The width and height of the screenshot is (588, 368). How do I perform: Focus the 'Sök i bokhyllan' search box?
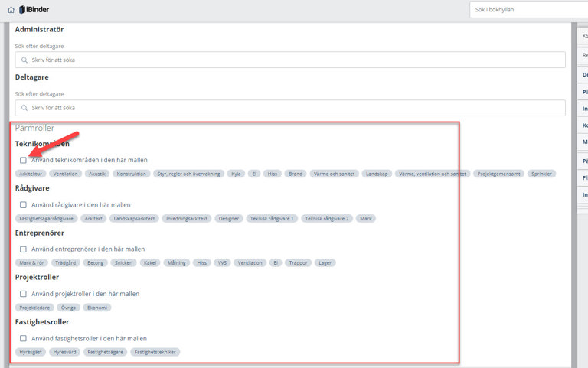tap(528, 10)
